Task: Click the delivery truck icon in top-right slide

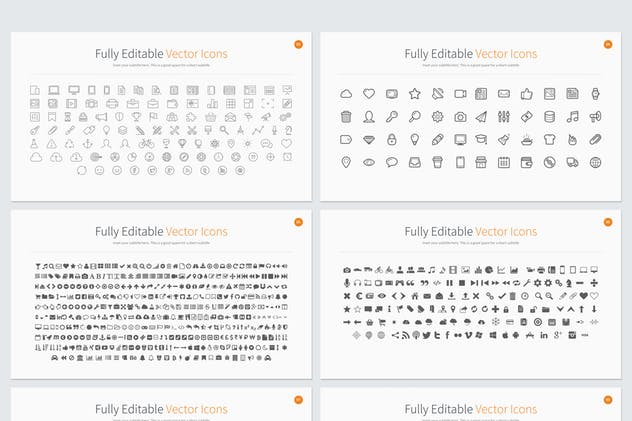Action: [x=572, y=162]
